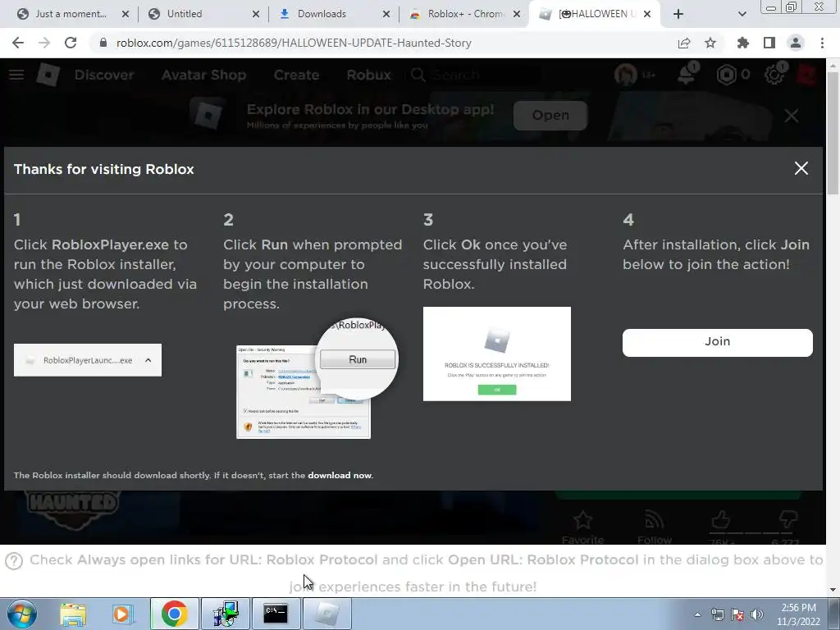Click the browser forward arrow
Viewport: 840px width, 630px height.
[44, 43]
